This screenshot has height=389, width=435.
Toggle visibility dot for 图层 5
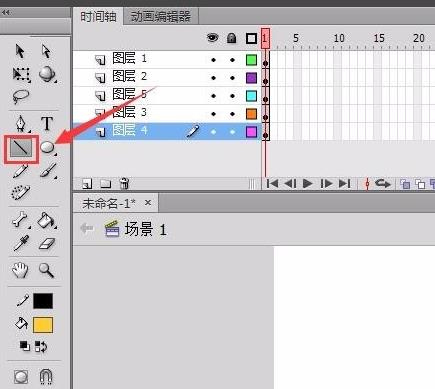coord(213,96)
